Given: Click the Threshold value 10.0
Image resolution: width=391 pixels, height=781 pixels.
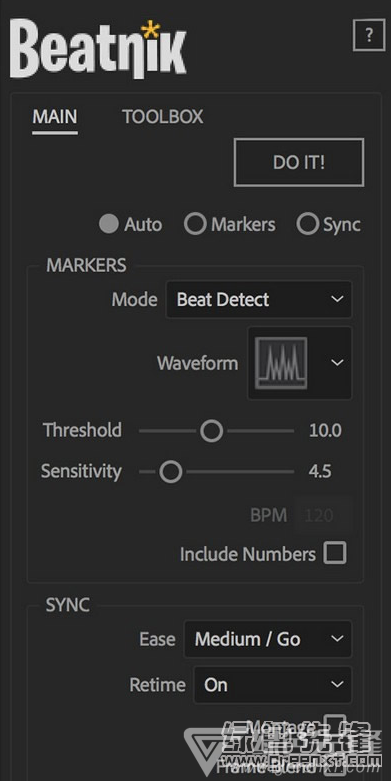Looking at the screenshot, I should pos(325,430).
